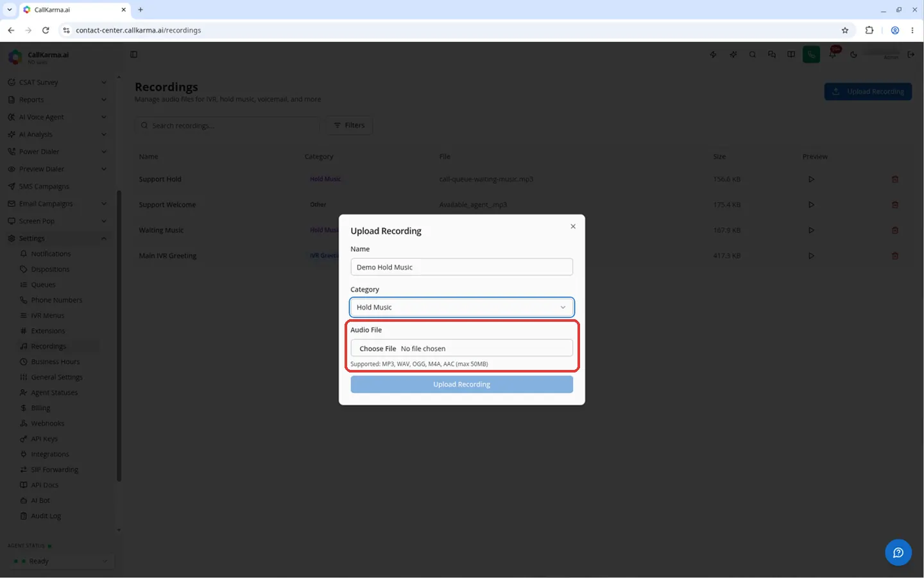Viewport: 924px width, 578px height.
Task: Delete the Support Welcome recording
Action: point(894,205)
